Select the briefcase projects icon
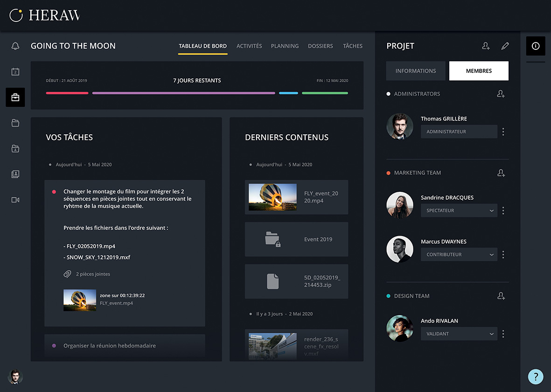Image resolution: width=551 pixels, height=392 pixels. (15, 98)
